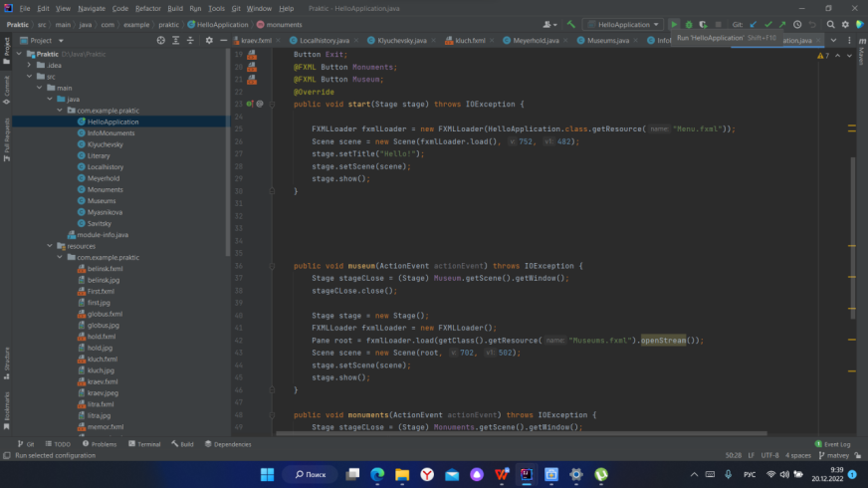Open Project view mode dropdown

pyautogui.click(x=42, y=41)
